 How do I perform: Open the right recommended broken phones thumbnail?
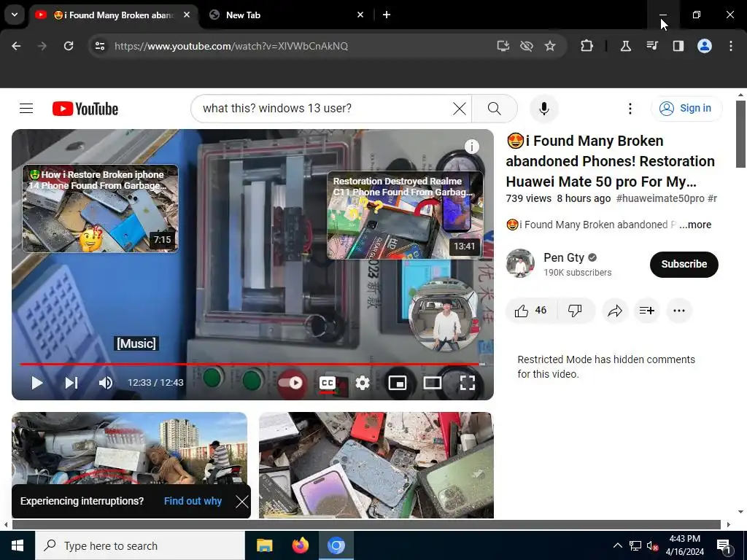coord(376,465)
